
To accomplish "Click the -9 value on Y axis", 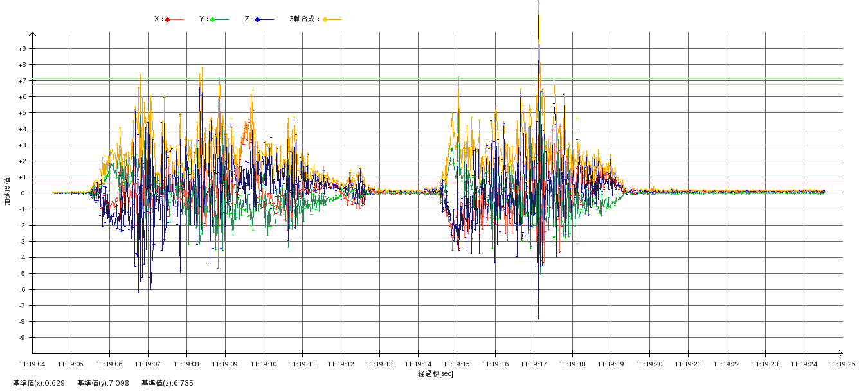I will 22,338.
